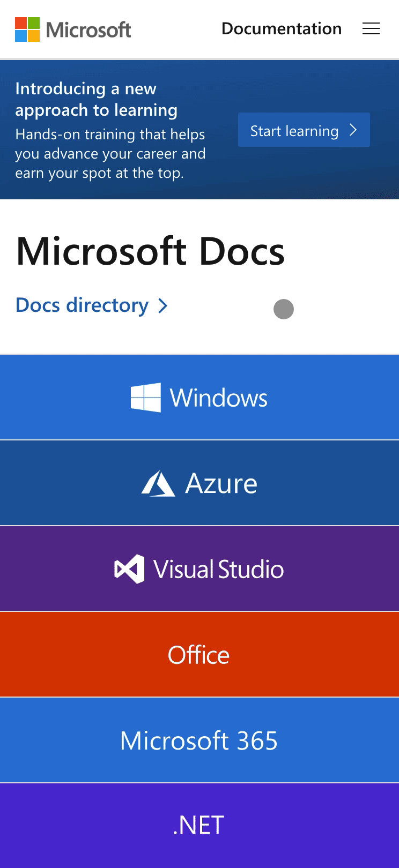The width and height of the screenshot is (399, 868).
Task: Open the Windows documentation tile
Action: coord(199,397)
